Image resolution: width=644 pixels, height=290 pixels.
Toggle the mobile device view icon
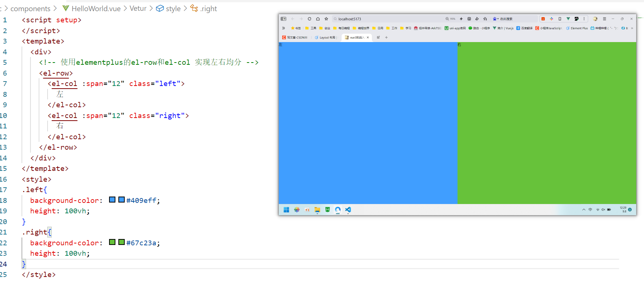560,19
